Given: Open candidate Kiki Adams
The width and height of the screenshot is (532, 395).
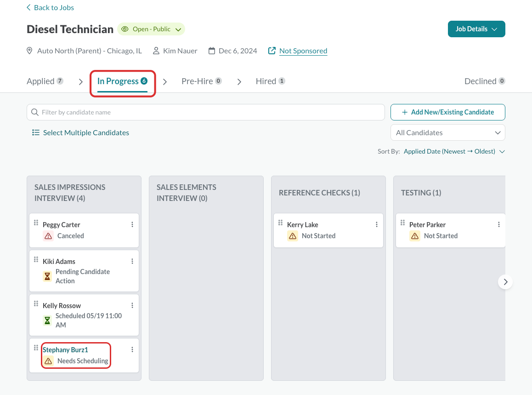Looking at the screenshot, I should 59,262.
